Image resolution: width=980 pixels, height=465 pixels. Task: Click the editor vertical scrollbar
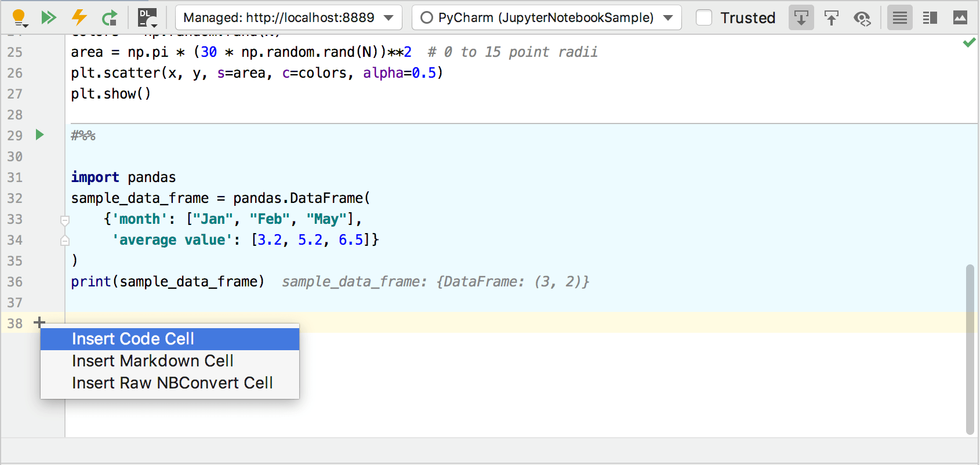tap(970, 348)
